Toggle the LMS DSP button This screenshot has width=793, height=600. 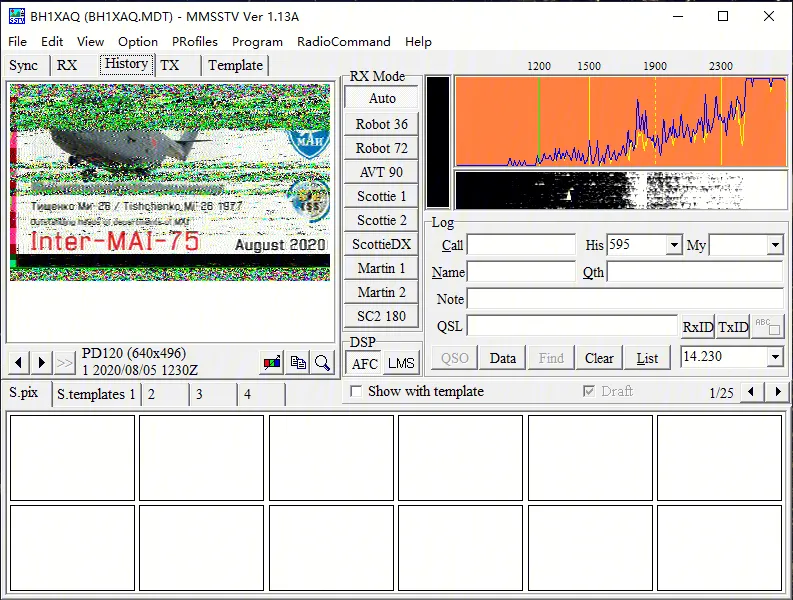pos(401,363)
